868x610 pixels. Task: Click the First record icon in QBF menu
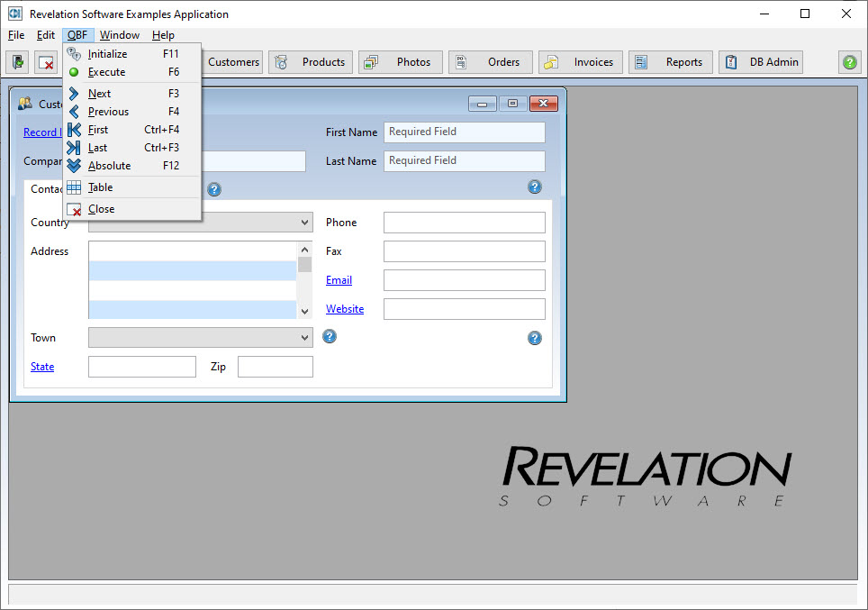pyautogui.click(x=74, y=130)
